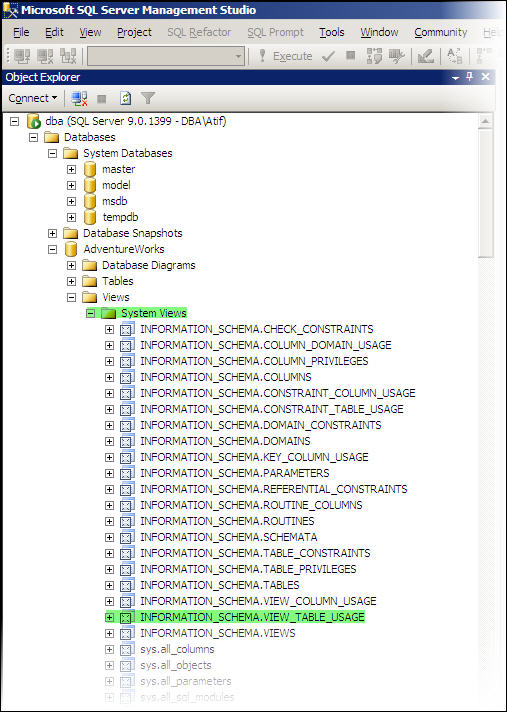The height and width of the screenshot is (712, 507).
Task: Pin the Object Explorer panel
Action: pos(470,77)
